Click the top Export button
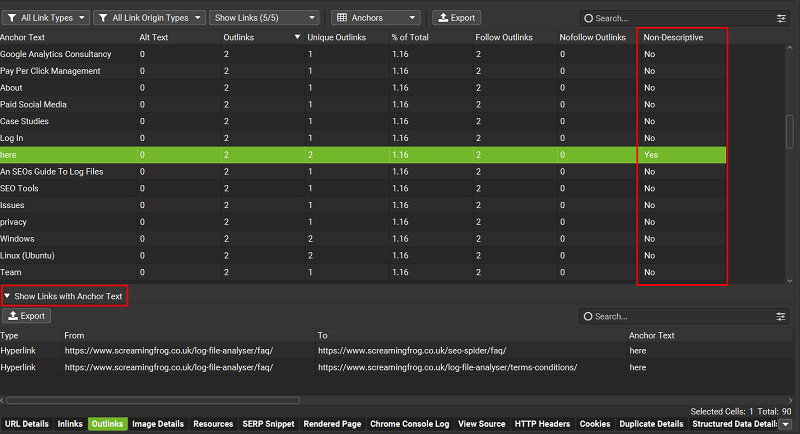 (456, 18)
